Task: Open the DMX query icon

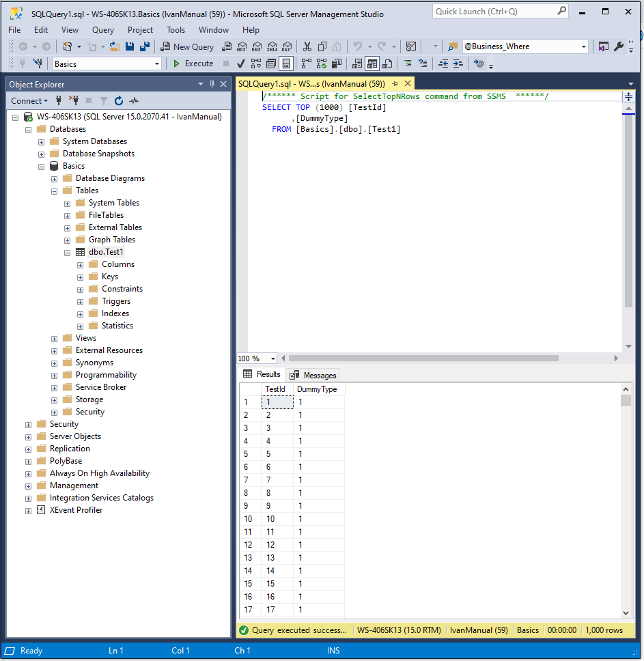Action: click(x=257, y=47)
